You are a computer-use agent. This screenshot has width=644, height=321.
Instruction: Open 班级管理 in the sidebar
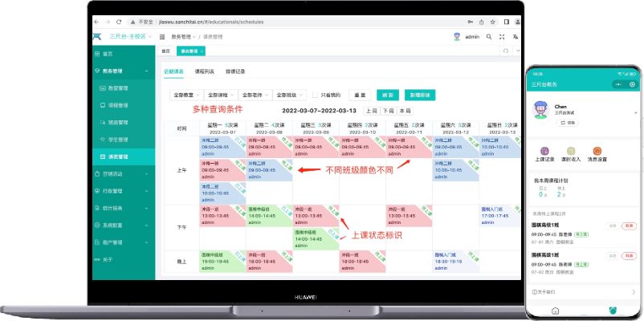click(x=119, y=122)
